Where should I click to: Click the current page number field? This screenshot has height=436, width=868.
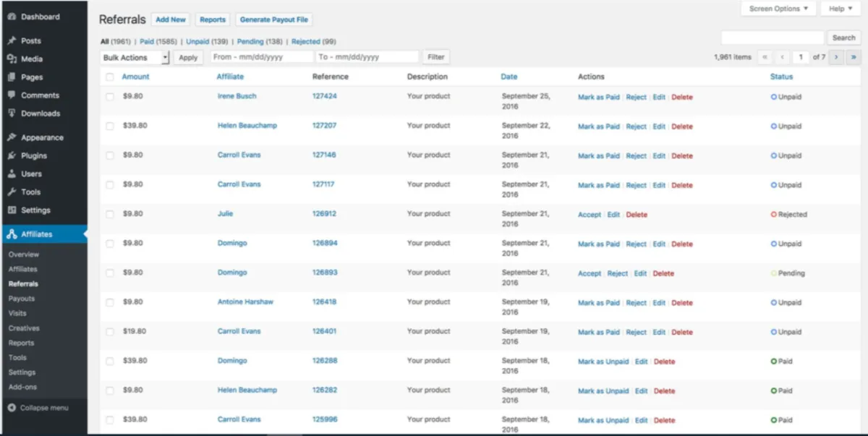[801, 57]
